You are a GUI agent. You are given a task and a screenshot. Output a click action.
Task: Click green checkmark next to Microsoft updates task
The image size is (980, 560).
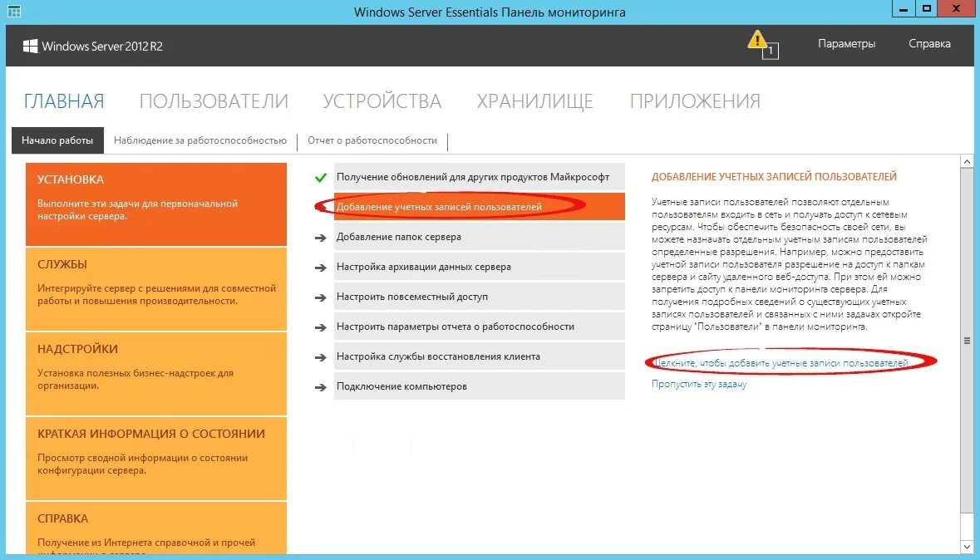coord(321,178)
